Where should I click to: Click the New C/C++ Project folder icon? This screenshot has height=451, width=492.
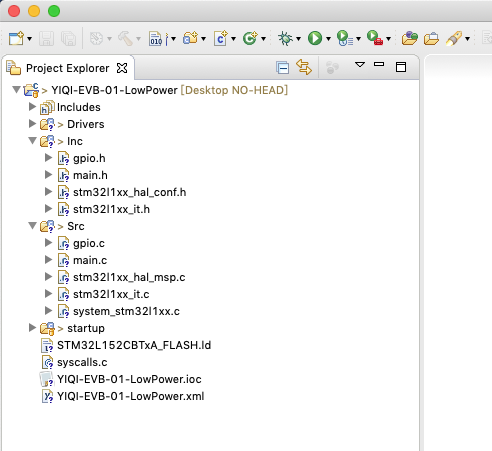(190, 38)
